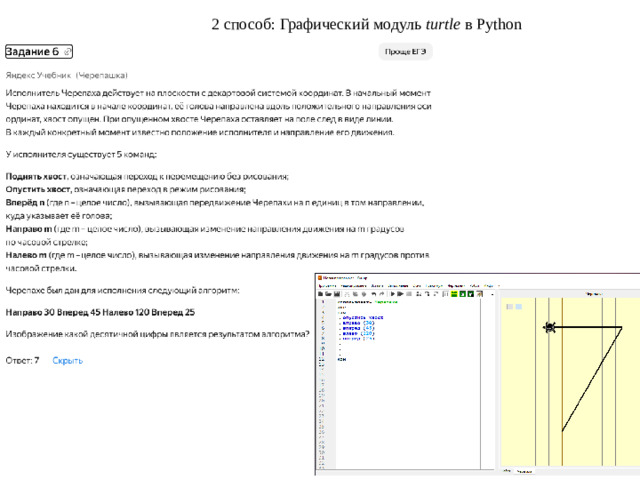Click the Copy icon in Kumir toolbar

pyautogui.click(x=355, y=294)
